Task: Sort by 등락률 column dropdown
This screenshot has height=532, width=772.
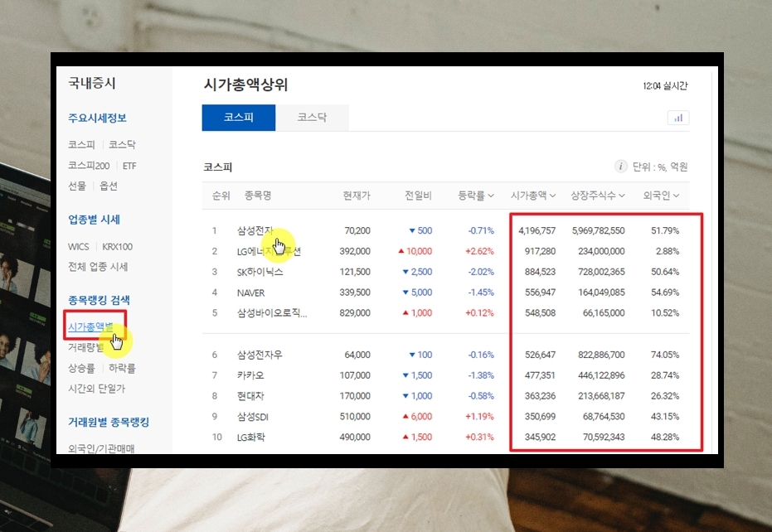Action: click(x=476, y=196)
